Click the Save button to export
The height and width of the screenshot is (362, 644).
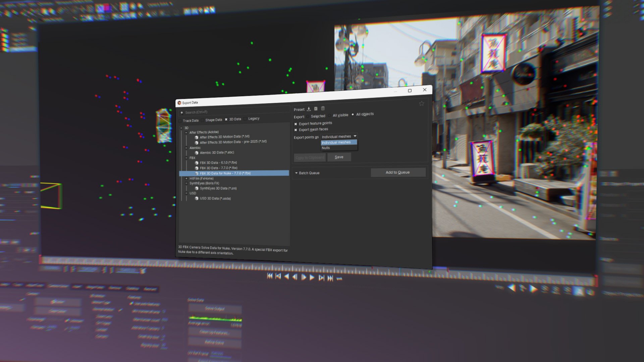pyautogui.click(x=339, y=157)
